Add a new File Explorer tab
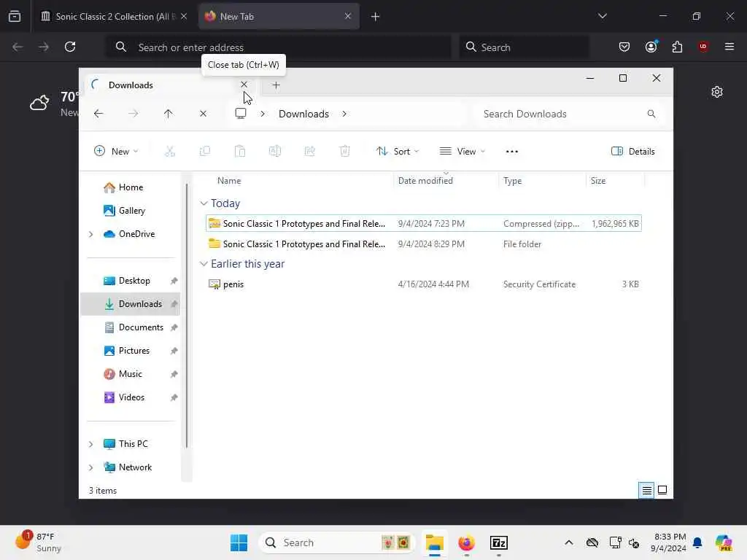Image resolution: width=747 pixels, height=560 pixels. pos(276,85)
